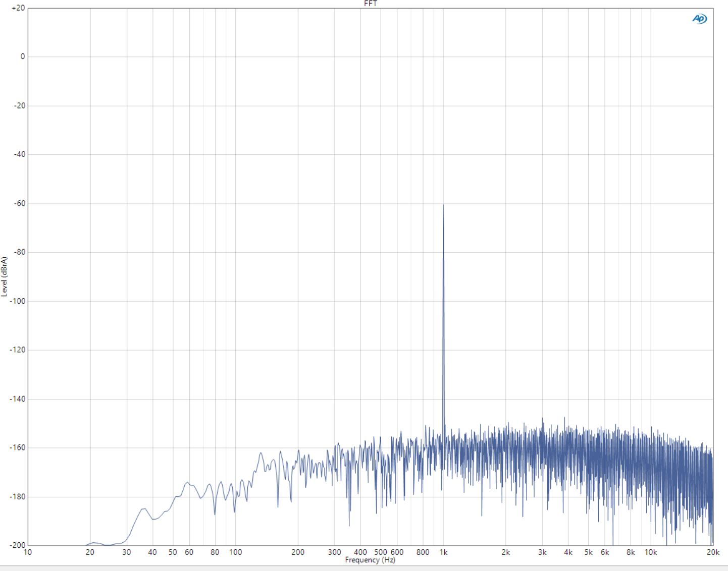Click the -200 level axis tick label
Image resolution: width=728 pixels, height=571 pixels.
(18, 545)
